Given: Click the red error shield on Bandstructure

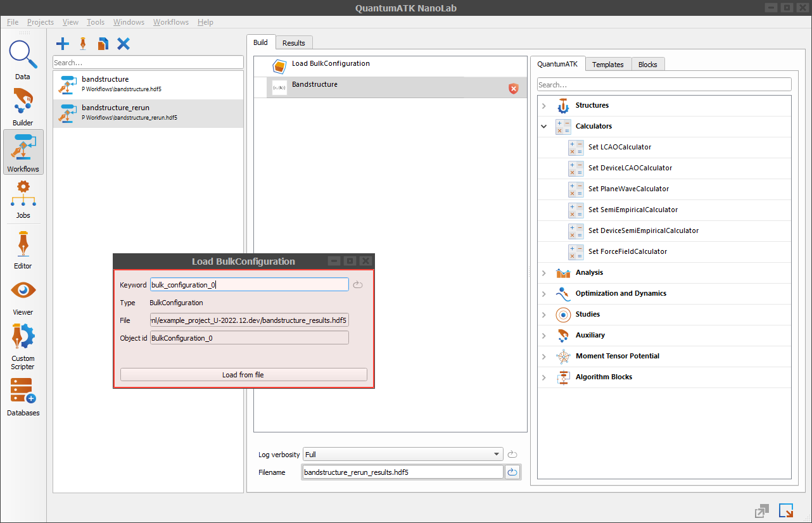Looking at the screenshot, I should click(514, 89).
